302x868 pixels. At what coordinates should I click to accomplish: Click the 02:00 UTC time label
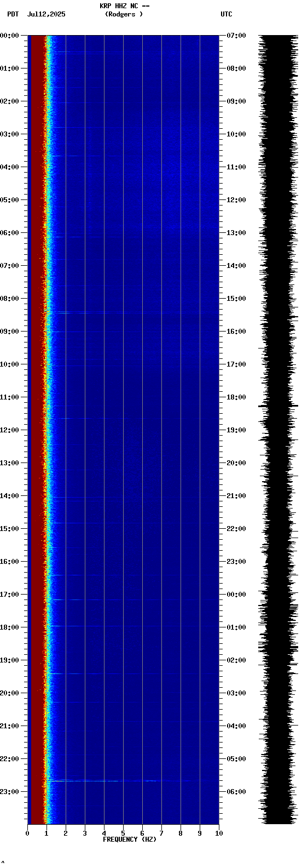tap(236, 660)
